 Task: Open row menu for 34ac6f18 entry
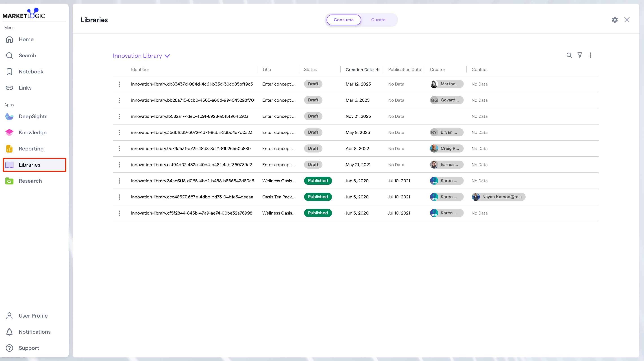[119, 181]
